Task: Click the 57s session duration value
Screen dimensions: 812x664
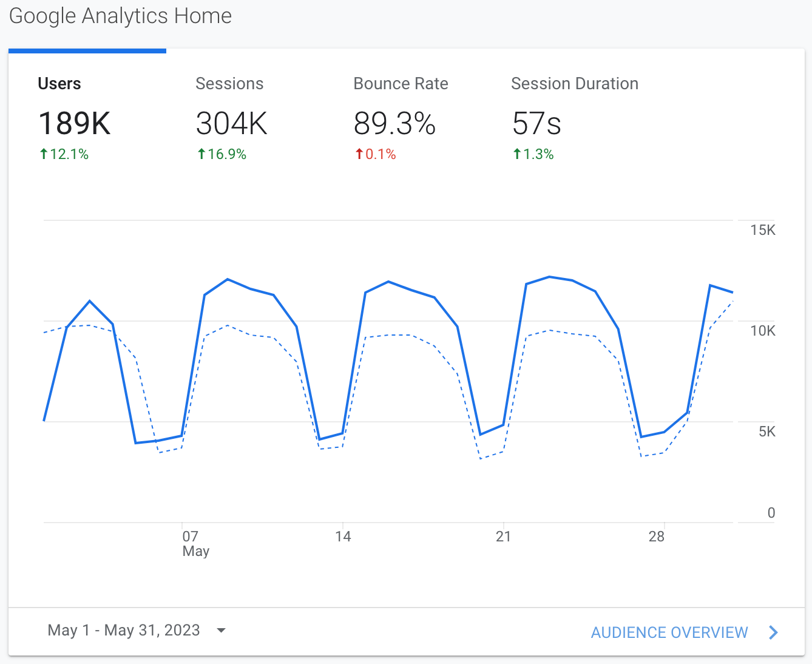Action: 536,124
